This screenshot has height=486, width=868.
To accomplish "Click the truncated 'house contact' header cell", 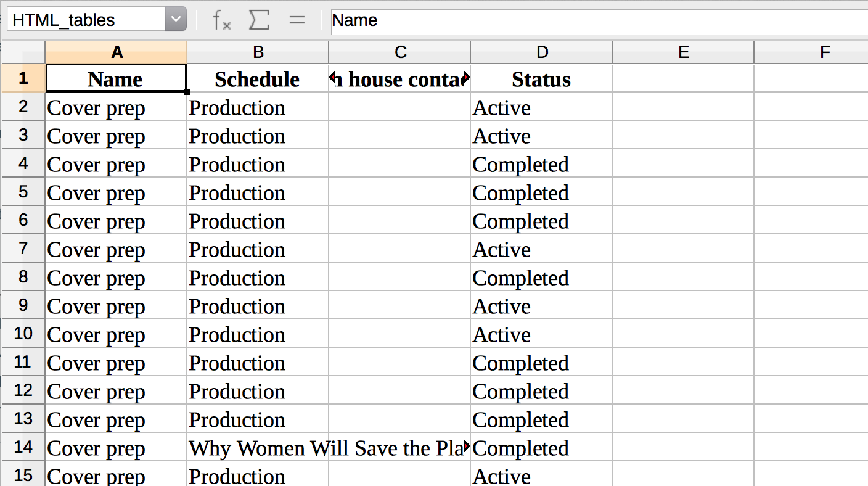I will tap(399, 79).
